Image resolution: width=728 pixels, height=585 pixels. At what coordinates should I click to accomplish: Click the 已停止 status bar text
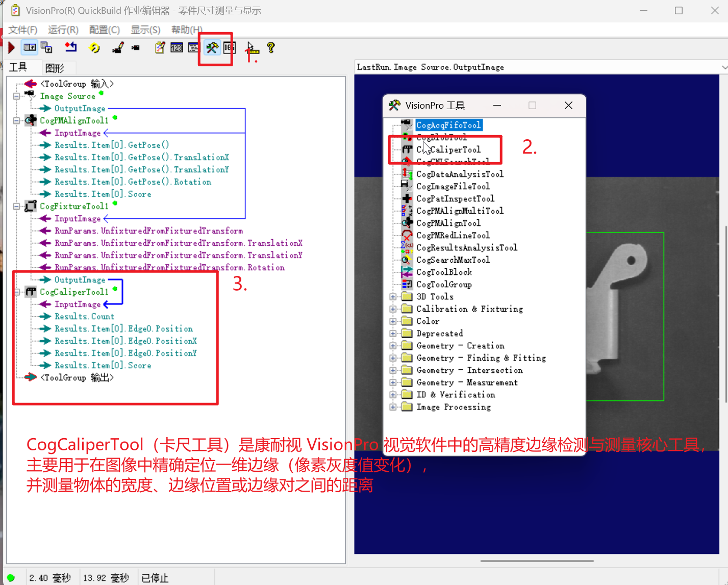click(x=155, y=578)
